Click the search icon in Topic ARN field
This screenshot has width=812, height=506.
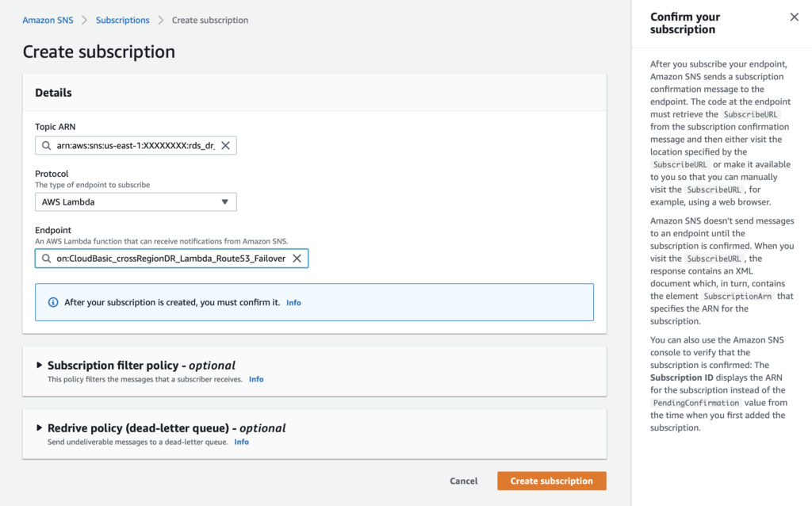click(45, 145)
